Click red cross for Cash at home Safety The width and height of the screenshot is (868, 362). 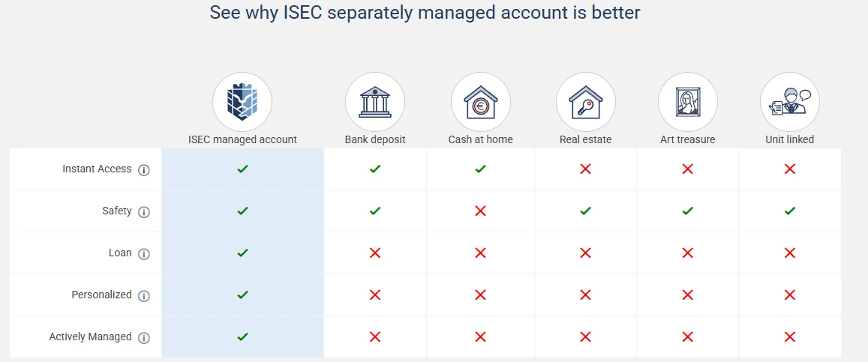pos(480,211)
